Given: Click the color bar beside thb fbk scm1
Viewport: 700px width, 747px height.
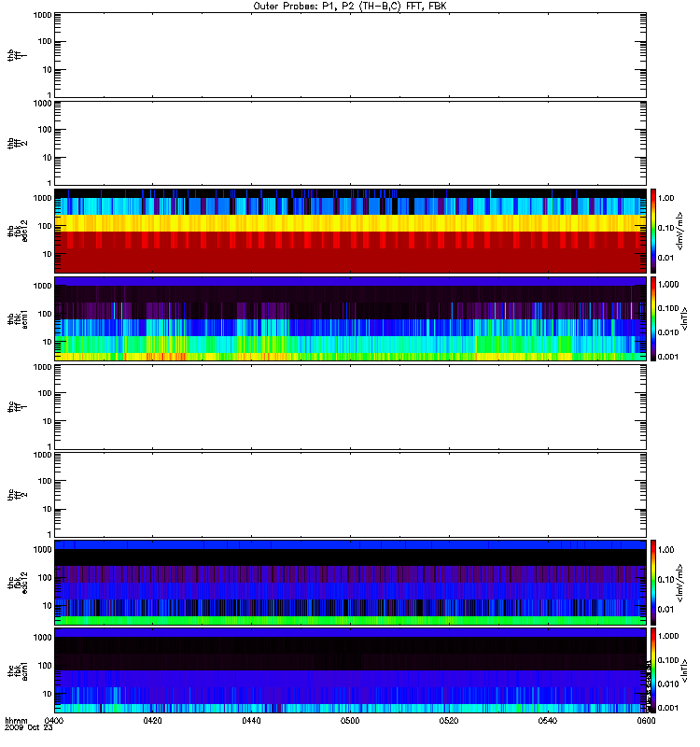Looking at the screenshot, I should pos(653,318).
